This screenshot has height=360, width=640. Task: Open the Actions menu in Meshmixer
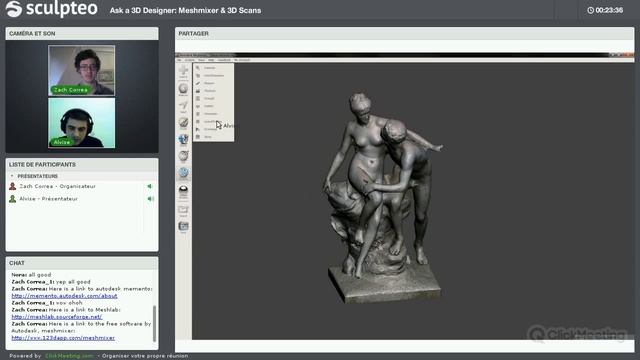[x=190, y=60]
